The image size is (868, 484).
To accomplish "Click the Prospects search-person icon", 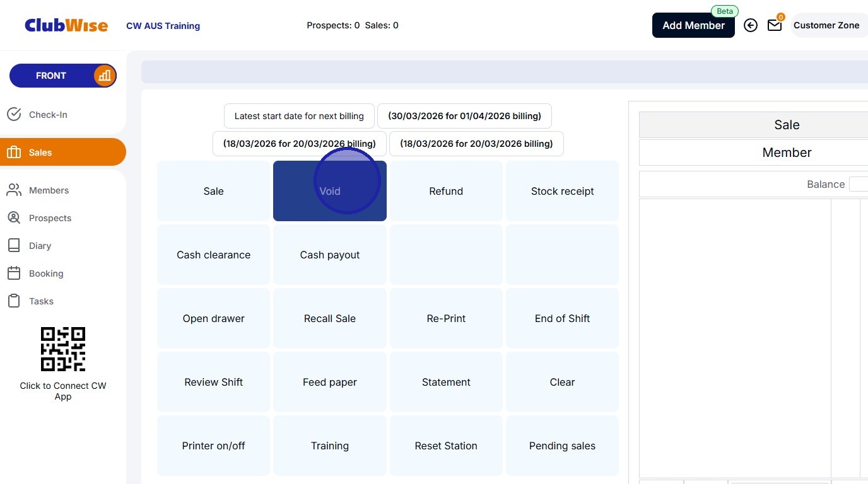I will click(x=14, y=217).
